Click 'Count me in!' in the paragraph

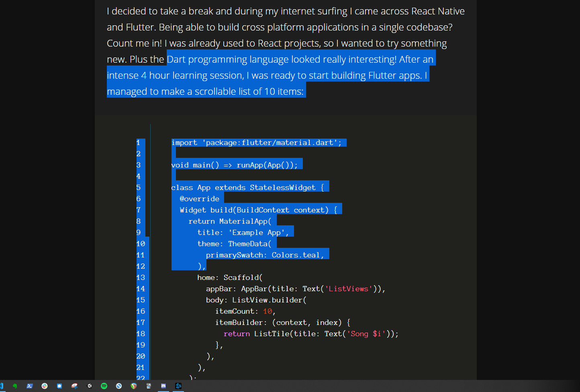click(134, 43)
